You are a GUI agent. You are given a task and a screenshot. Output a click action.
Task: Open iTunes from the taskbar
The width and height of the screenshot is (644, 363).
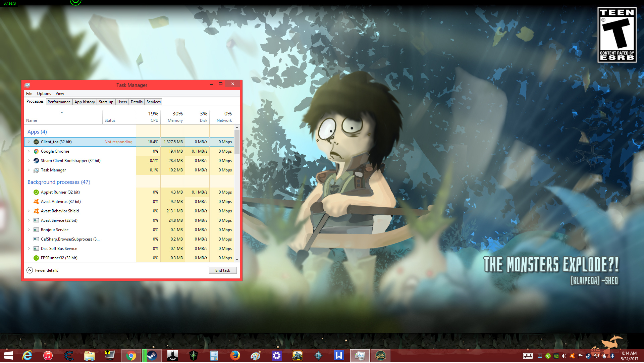[48, 356]
